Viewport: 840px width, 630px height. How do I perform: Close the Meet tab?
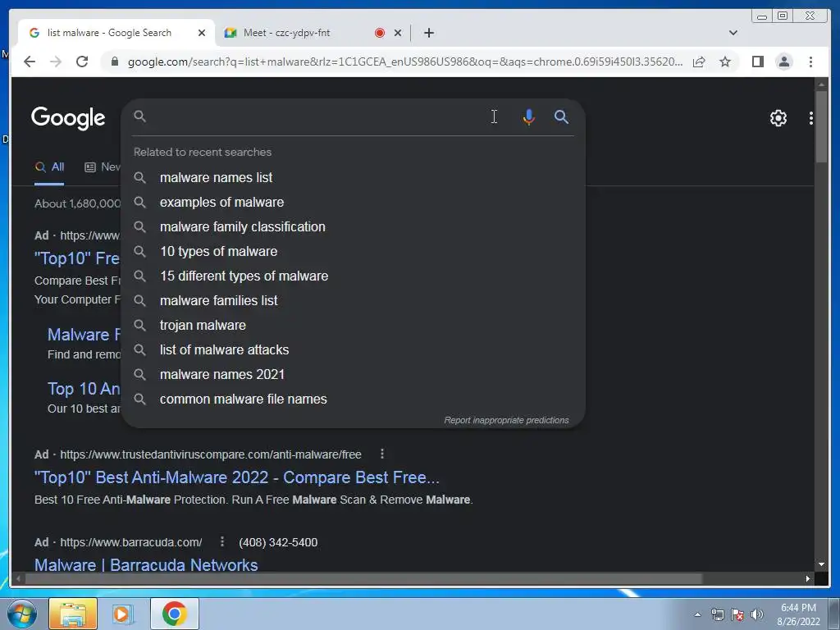(x=398, y=33)
